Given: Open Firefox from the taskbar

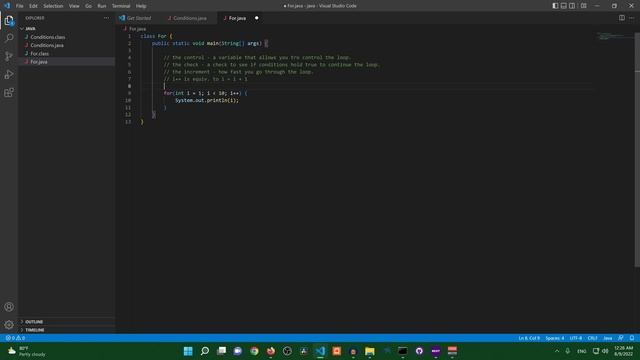Looking at the screenshot, I should coord(271,351).
